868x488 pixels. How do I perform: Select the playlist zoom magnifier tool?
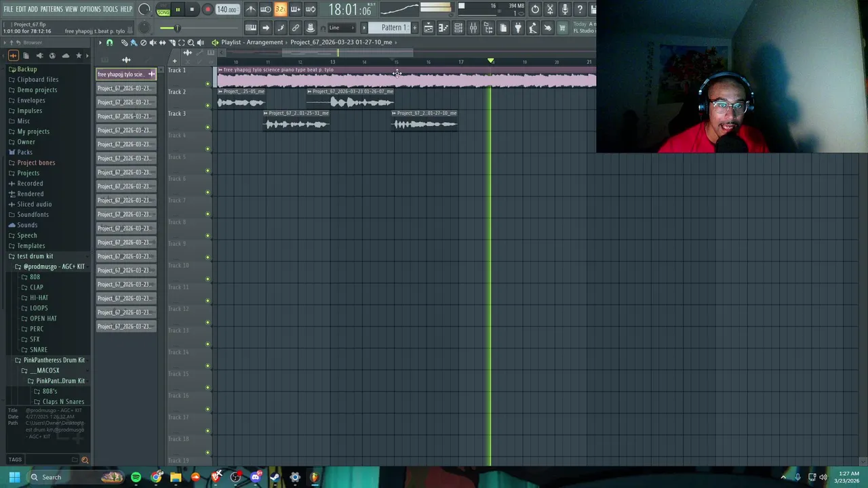pos(191,43)
